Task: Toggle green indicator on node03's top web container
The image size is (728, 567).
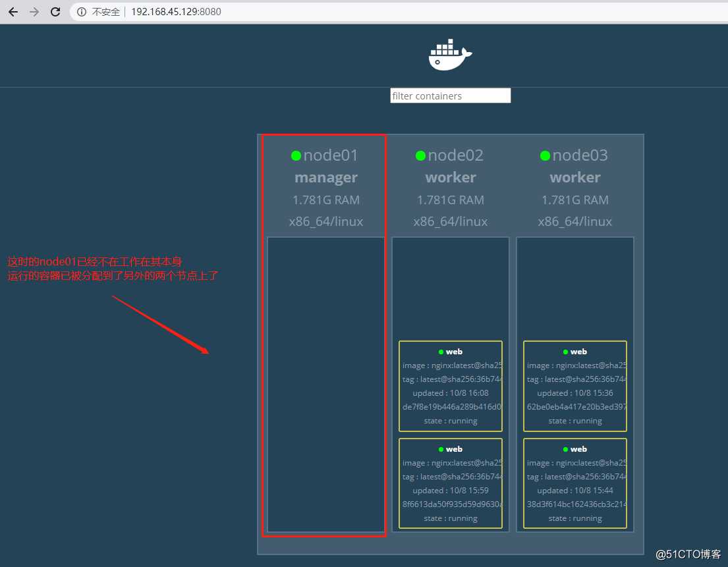Action: pos(565,351)
